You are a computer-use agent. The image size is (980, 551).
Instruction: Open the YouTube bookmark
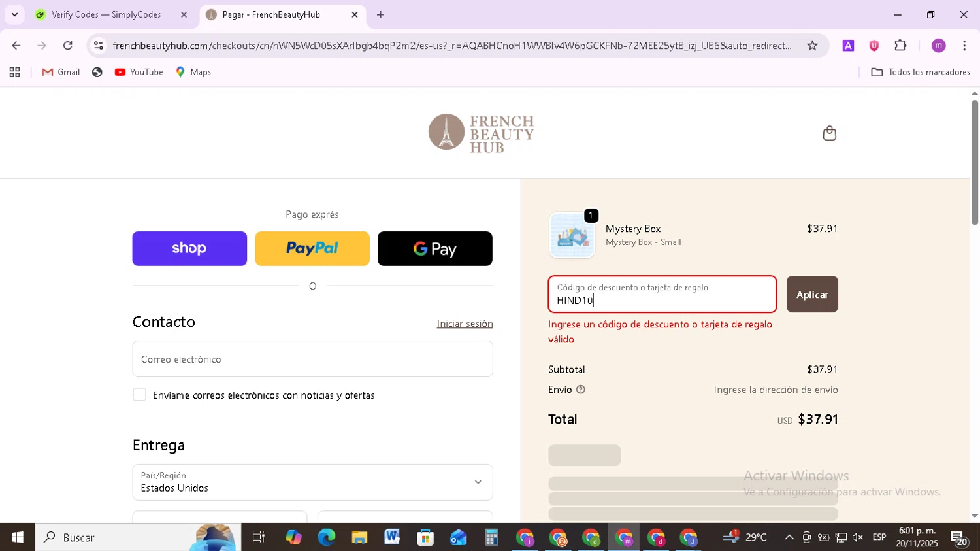pyautogui.click(x=139, y=72)
